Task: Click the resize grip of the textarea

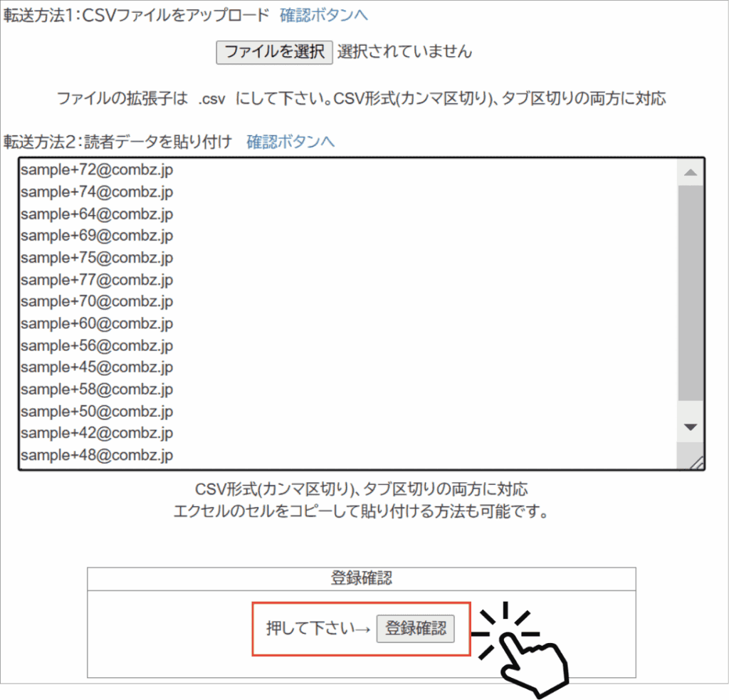Action: [x=696, y=463]
